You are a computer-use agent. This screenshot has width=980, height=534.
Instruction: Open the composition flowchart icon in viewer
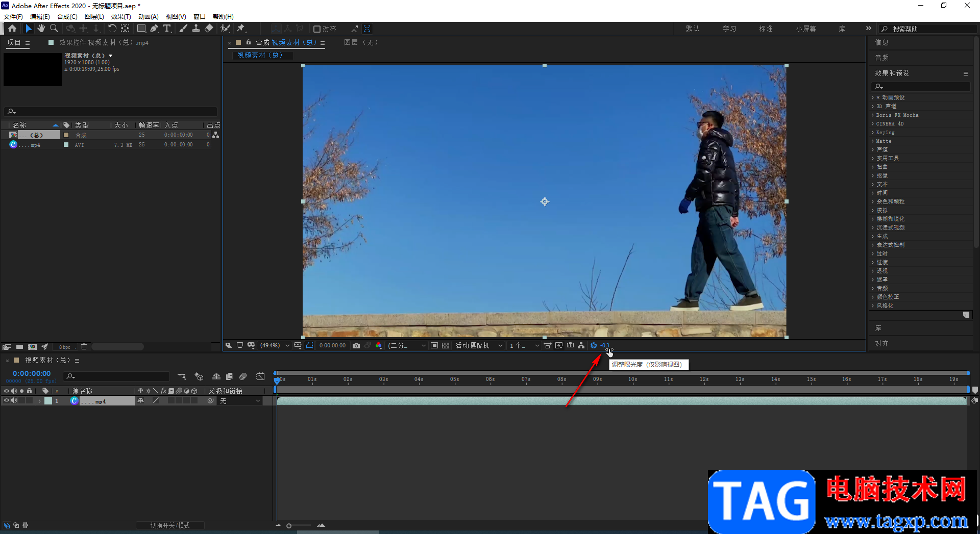[581, 345]
